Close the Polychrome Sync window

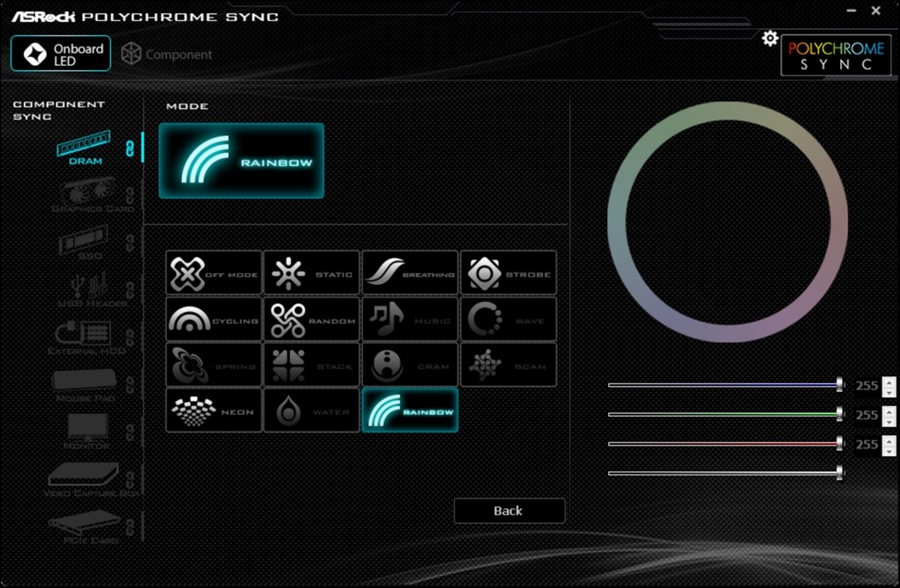[x=876, y=11]
